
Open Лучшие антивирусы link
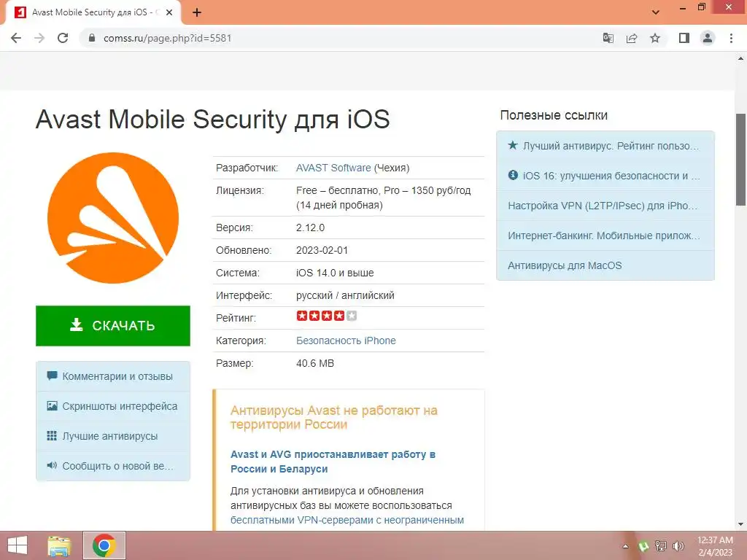click(113, 436)
